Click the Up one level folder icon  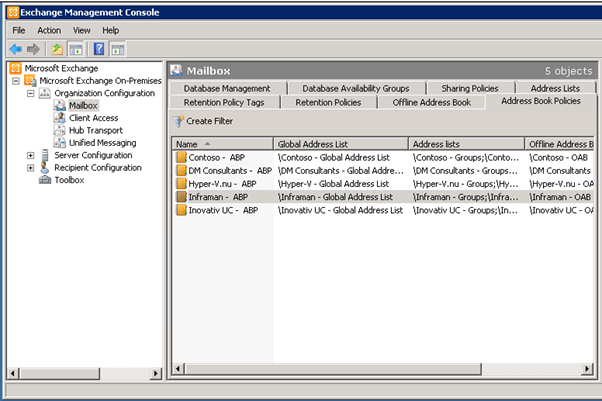click(58, 48)
